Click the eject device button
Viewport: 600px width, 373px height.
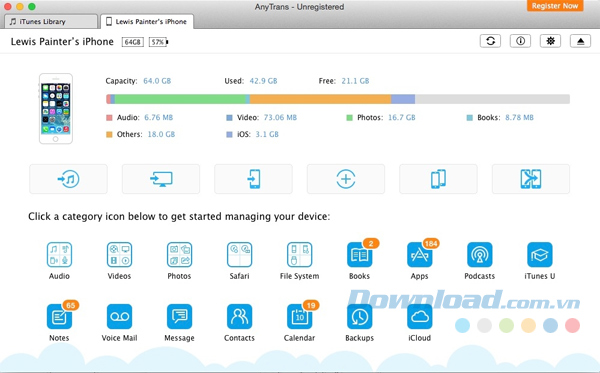pyautogui.click(x=580, y=41)
